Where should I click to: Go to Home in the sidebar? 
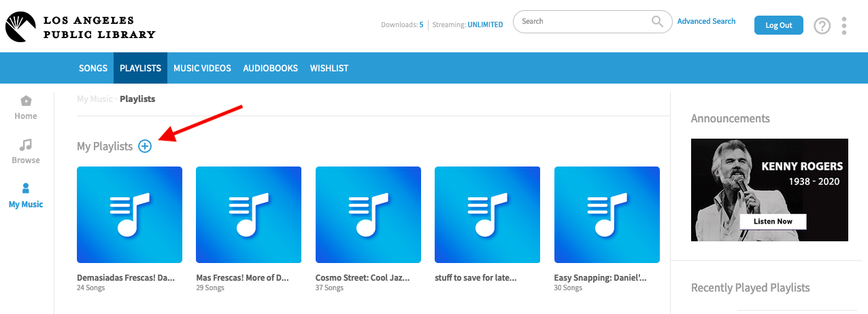(x=26, y=107)
